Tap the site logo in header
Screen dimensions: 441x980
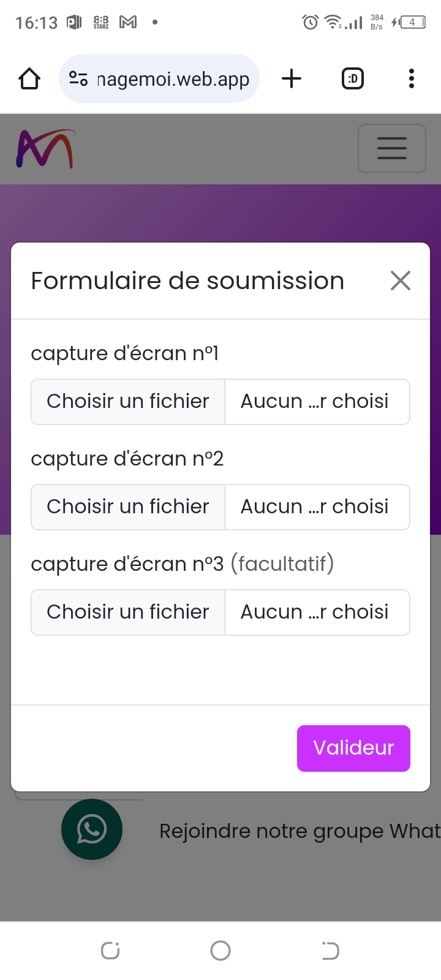pos(45,148)
